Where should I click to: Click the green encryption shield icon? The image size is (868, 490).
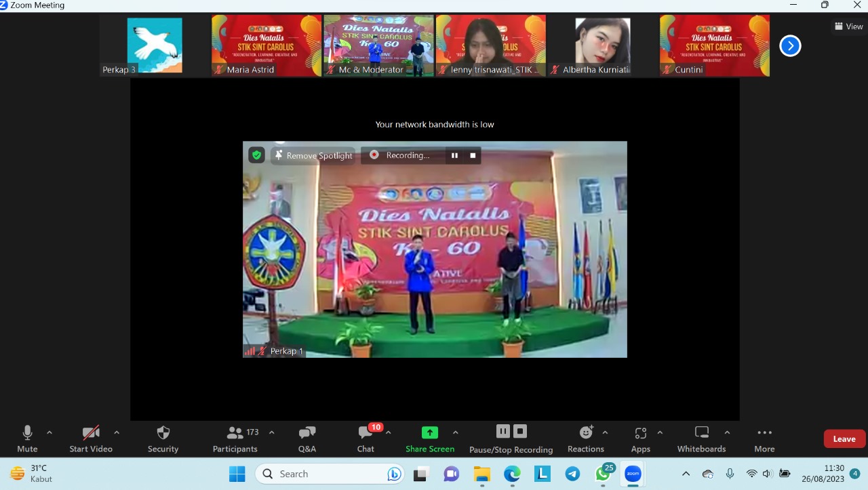click(256, 155)
